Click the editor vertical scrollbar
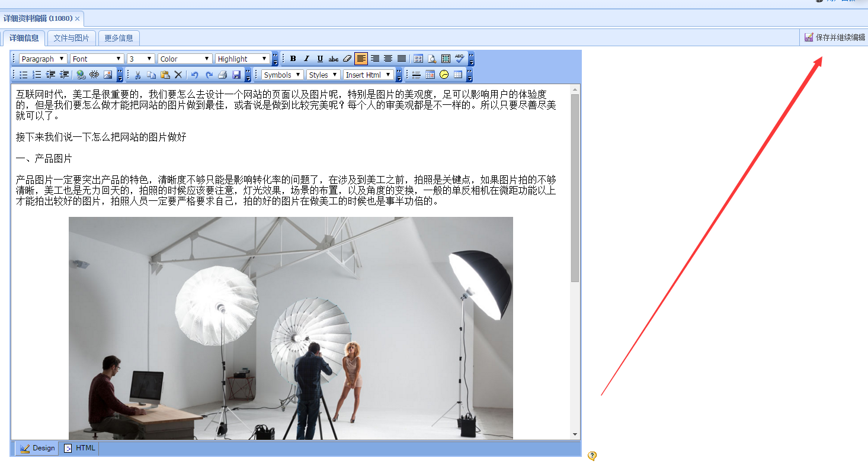This screenshot has width=868, height=464. click(x=575, y=190)
